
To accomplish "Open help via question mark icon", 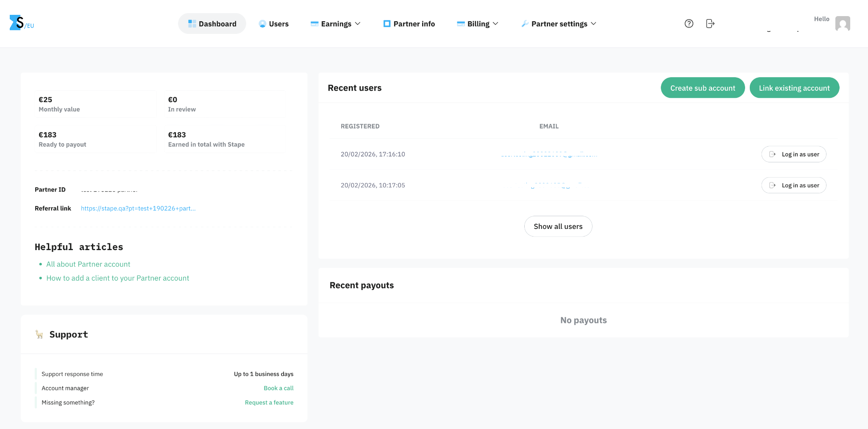I will (x=689, y=24).
